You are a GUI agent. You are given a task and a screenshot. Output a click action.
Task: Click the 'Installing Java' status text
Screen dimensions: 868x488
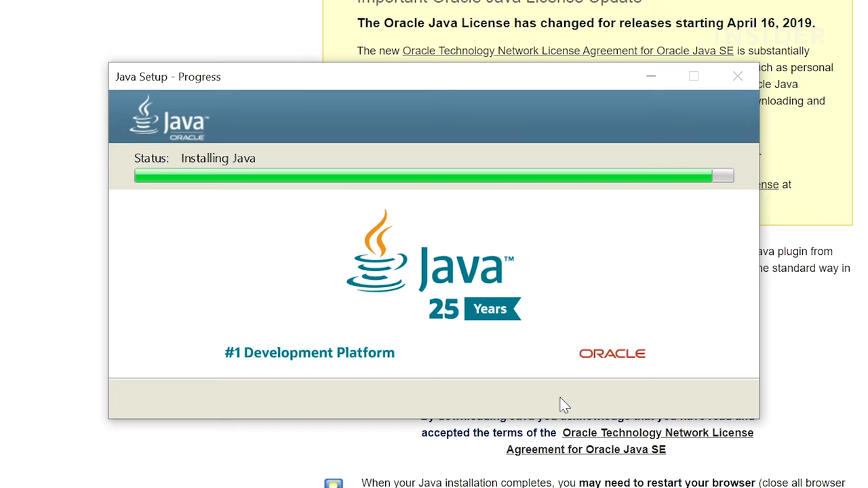coord(218,158)
